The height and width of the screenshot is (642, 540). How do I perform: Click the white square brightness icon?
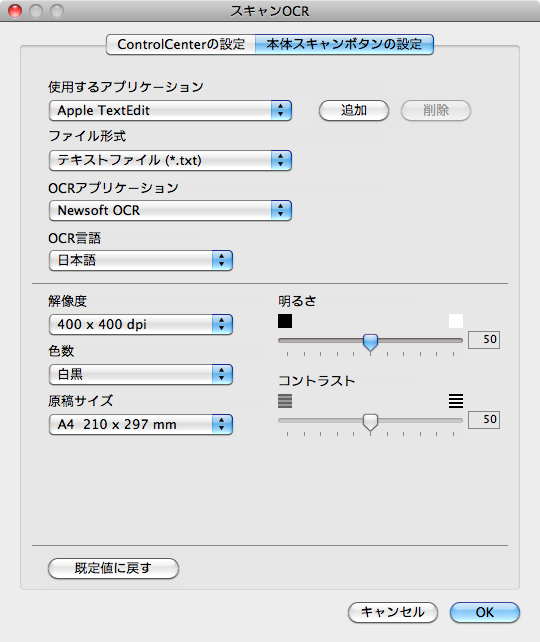click(x=456, y=321)
